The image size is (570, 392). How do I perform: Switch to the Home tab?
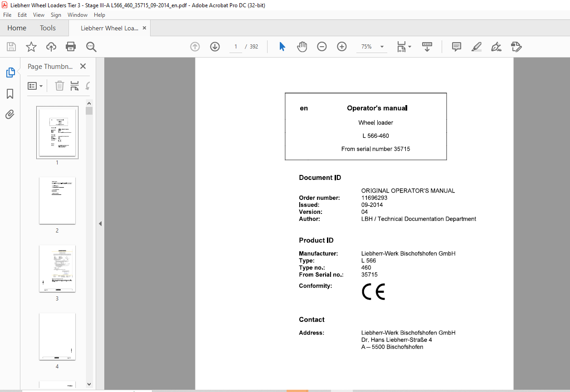click(17, 28)
